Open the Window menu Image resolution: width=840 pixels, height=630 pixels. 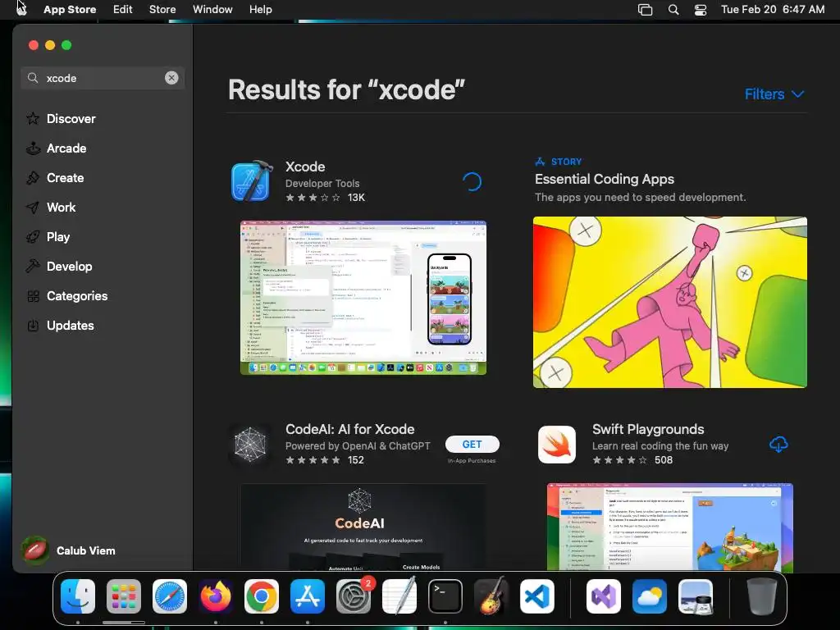click(x=212, y=9)
